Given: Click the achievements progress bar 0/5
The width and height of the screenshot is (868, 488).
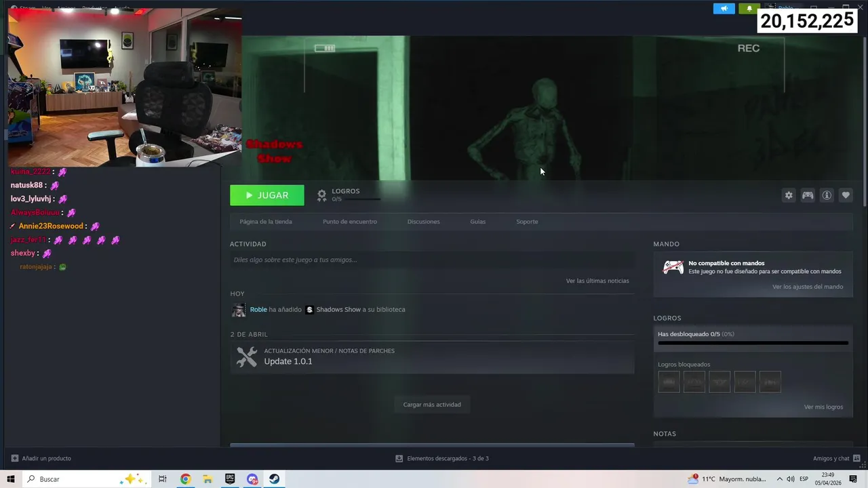Looking at the screenshot, I should [753, 343].
